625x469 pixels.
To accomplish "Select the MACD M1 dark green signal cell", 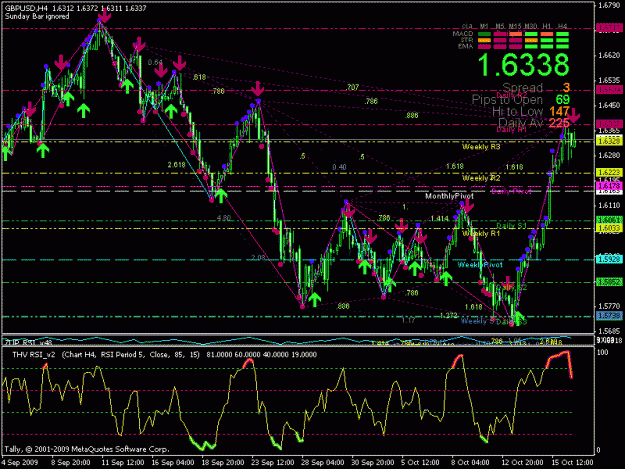I will coord(484,34).
